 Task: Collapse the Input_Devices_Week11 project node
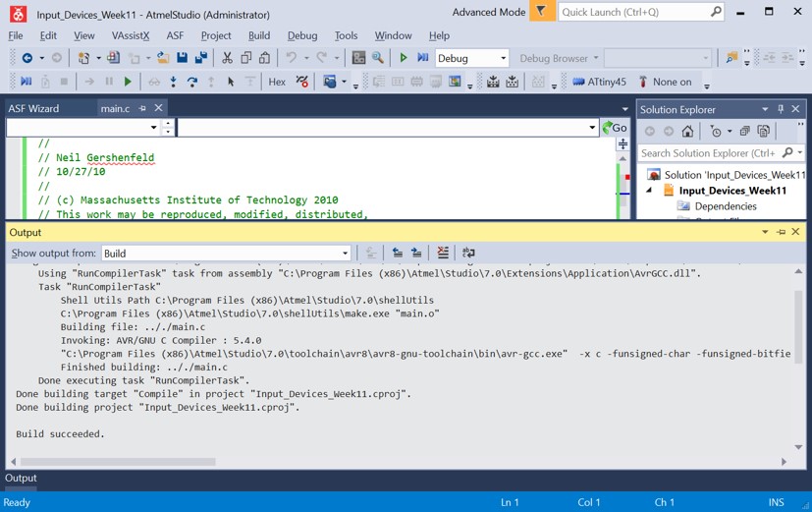pos(649,191)
